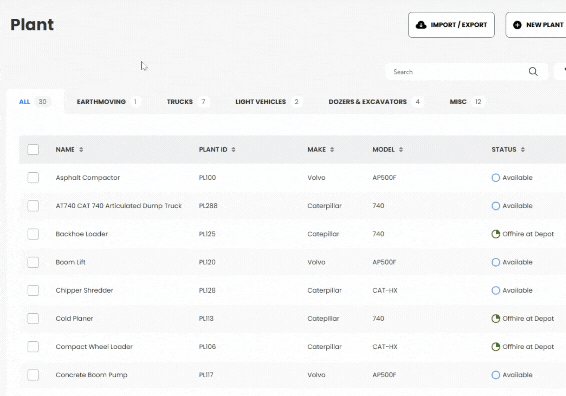
Task: Click the Available status icon for Concrete Boom Pump
Action: click(x=496, y=375)
